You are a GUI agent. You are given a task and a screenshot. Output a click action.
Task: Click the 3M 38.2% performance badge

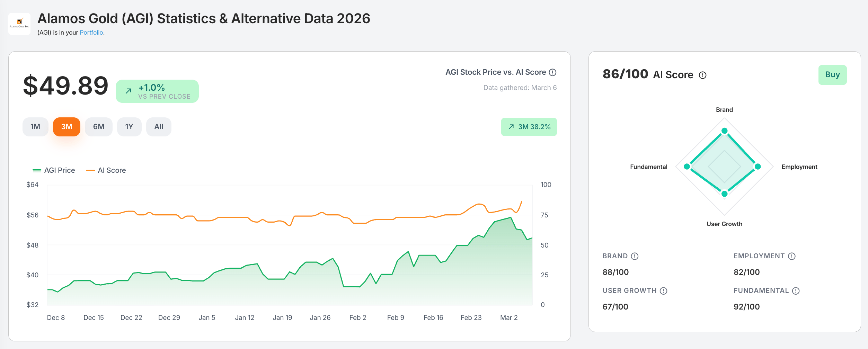click(529, 127)
